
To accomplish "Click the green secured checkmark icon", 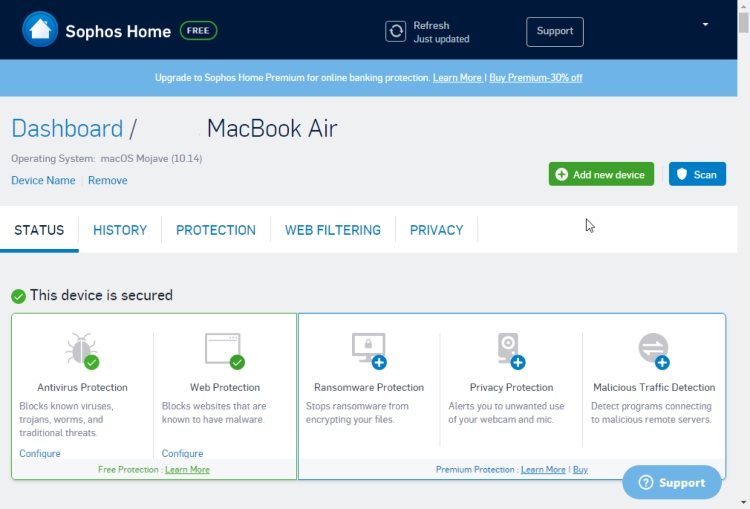I will pos(19,297).
